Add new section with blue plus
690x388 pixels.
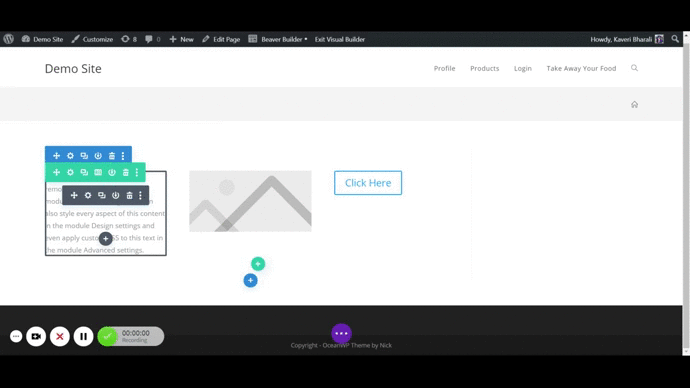point(250,280)
